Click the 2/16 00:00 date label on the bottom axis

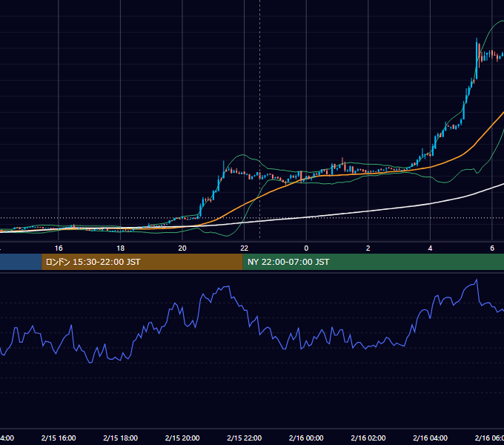(306, 438)
